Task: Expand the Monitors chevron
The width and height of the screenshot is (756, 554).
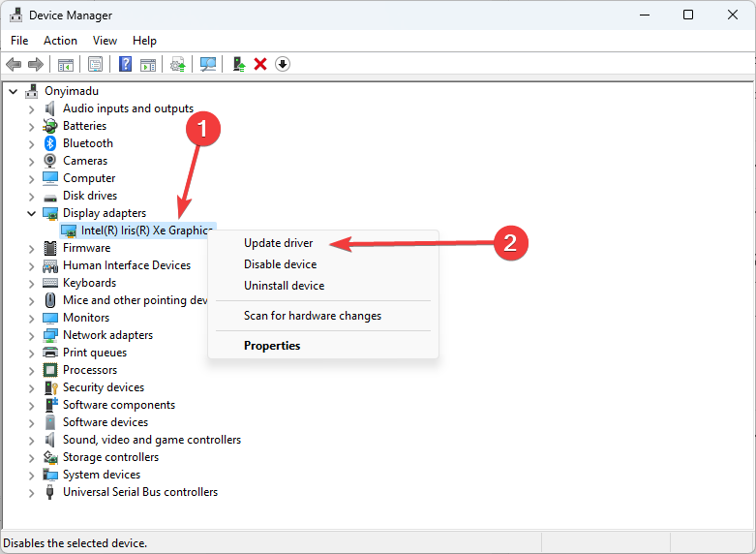Action: pyautogui.click(x=32, y=319)
